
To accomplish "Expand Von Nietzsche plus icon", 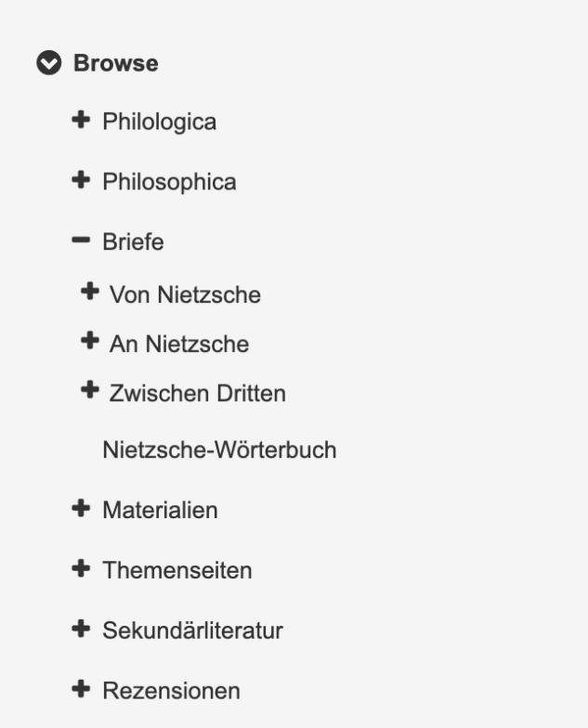I will click(x=89, y=292).
